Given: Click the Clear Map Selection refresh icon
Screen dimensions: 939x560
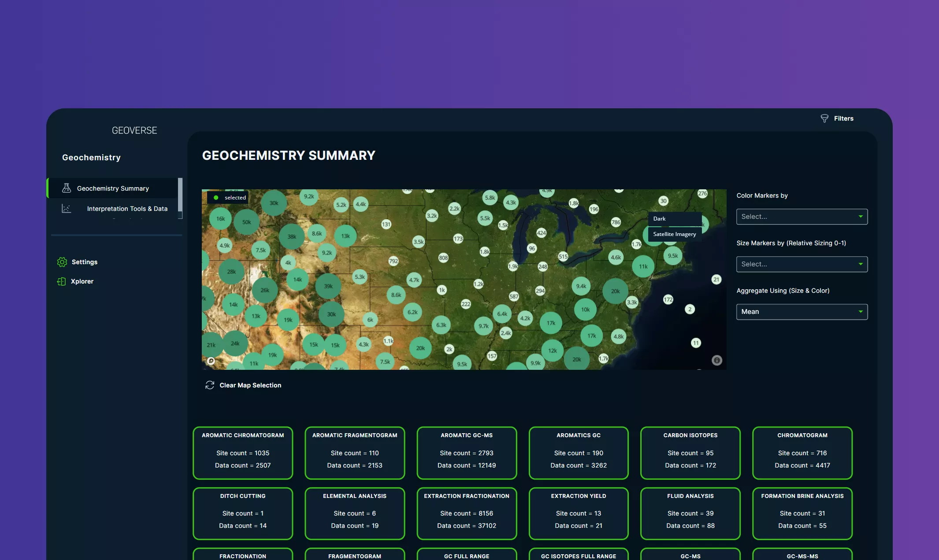Looking at the screenshot, I should pyautogui.click(x=210, y=385).
